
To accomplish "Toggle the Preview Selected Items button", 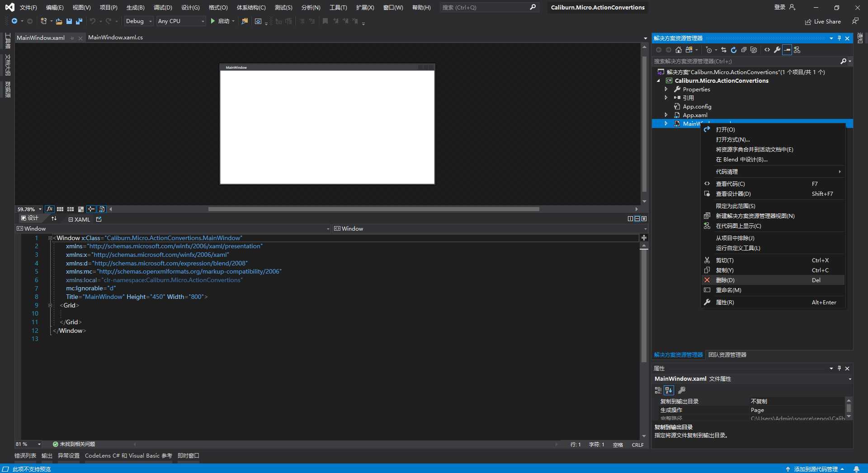I will (x=102, y=209).
